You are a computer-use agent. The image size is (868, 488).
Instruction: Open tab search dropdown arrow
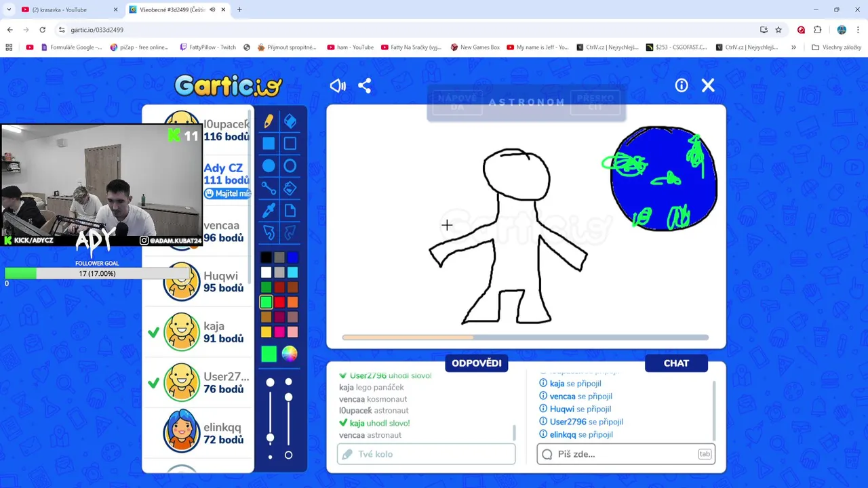pos(8,9)
